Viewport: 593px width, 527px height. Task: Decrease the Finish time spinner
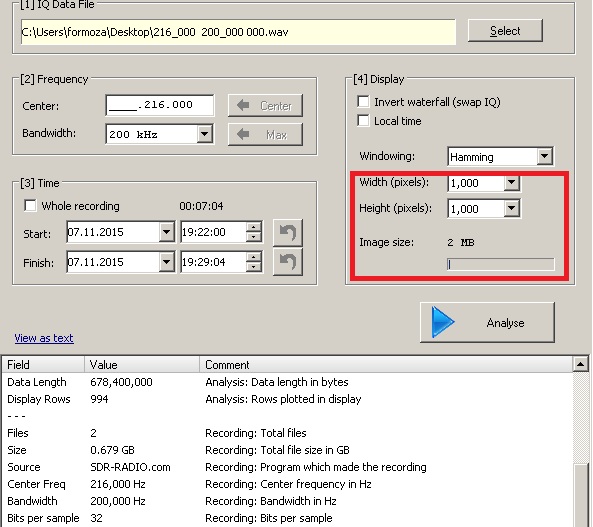(x=253, y=267)
